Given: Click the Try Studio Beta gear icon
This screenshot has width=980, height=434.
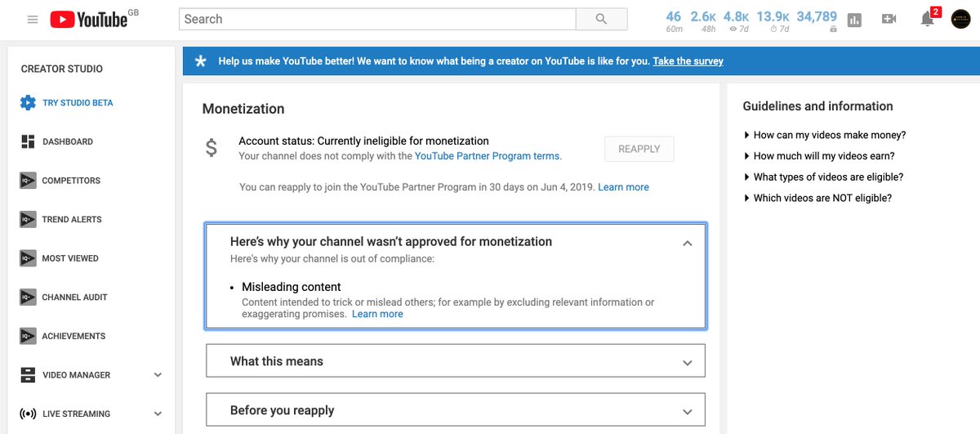Looking at the screenshot, I should click(x=28, y=103).
